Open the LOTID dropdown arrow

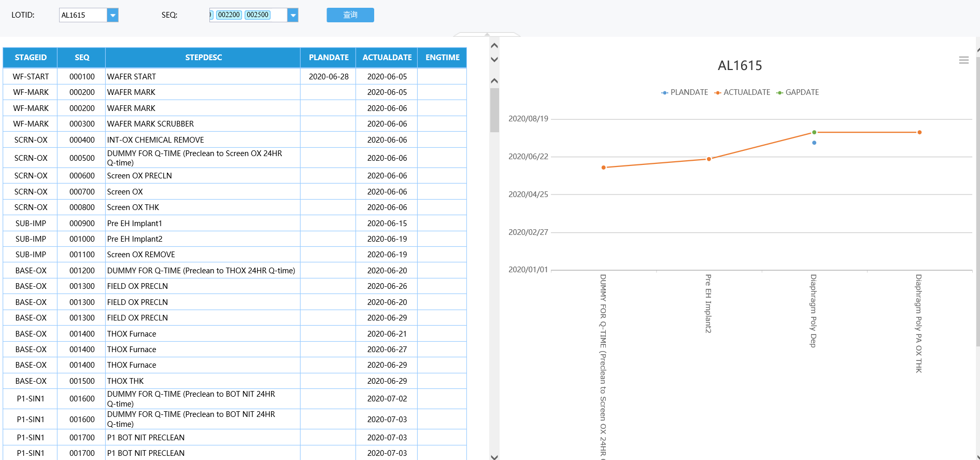112,15
